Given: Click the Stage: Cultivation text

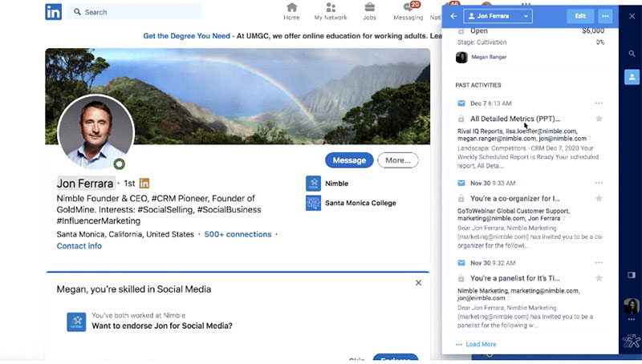Looking at the screenshot, I should 482,42.
